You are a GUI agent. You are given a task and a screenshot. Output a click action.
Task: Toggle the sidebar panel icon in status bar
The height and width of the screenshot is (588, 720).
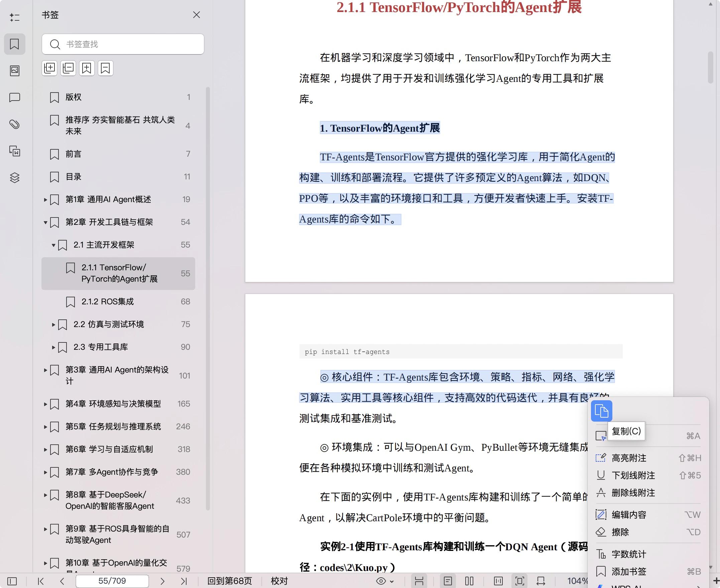click(x=12, y=581)
